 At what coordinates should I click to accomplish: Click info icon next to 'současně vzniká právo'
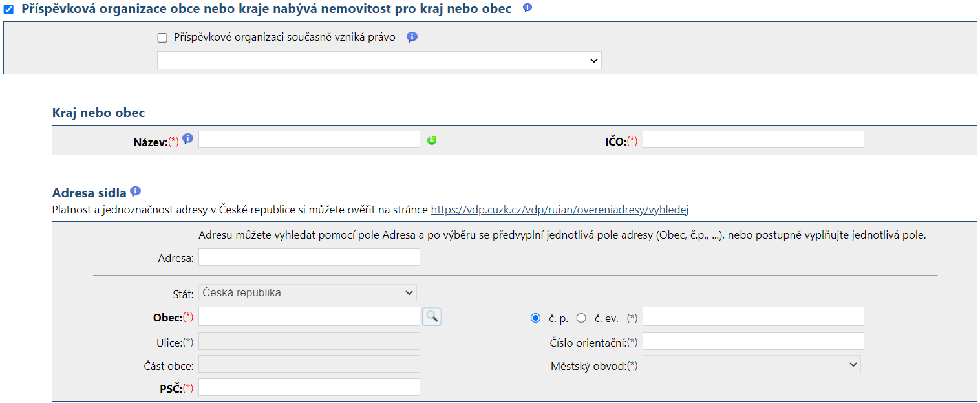click(x=412, y=38)
